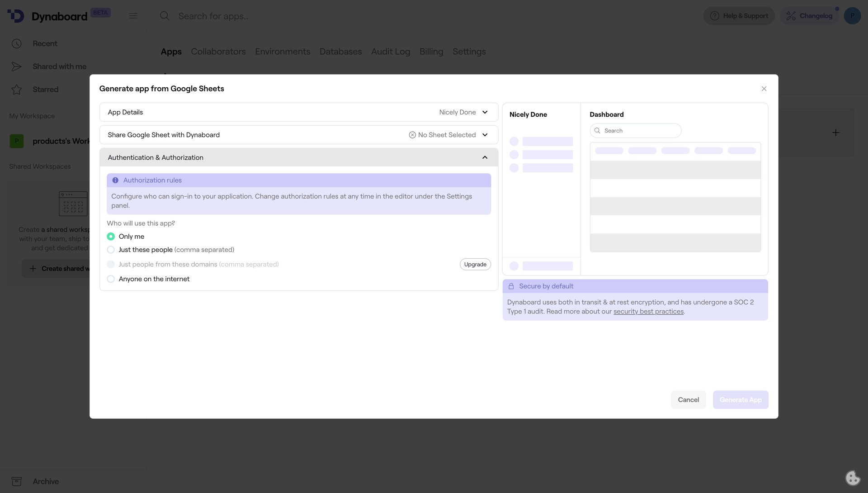Click the Dynaboard logo

52,16
